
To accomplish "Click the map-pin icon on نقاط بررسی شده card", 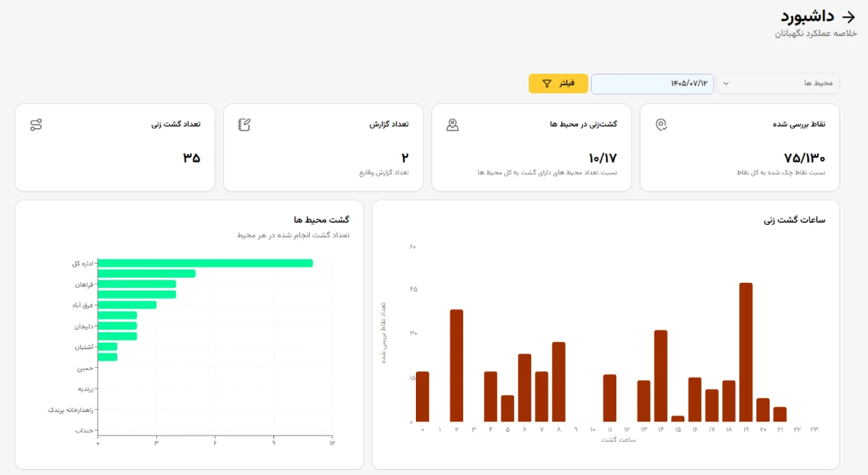I will click(x=661, y=125).
